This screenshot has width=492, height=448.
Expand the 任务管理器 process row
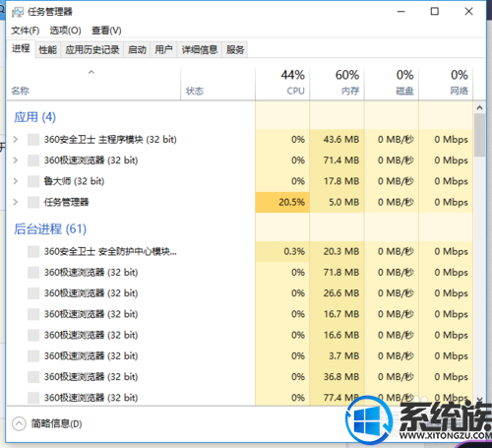16,202
